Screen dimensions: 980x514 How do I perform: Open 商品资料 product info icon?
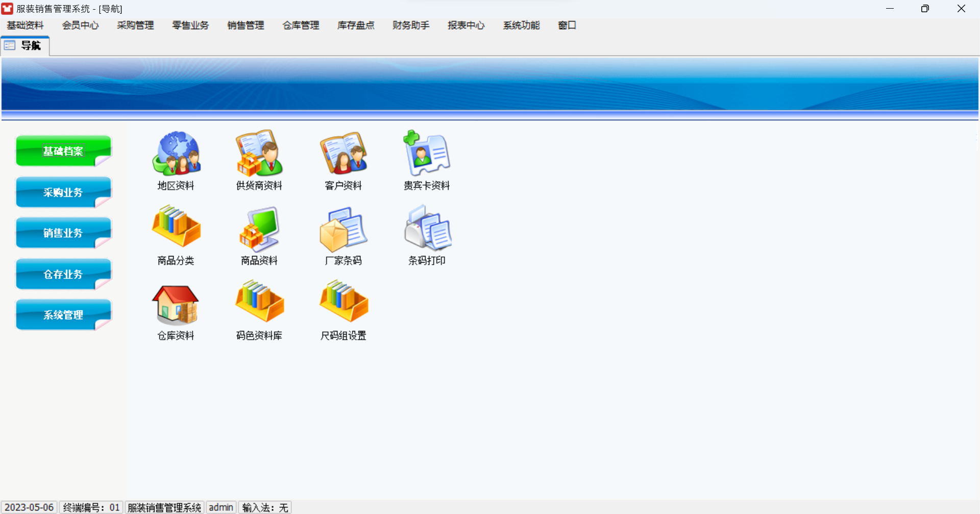coord(259,228)
